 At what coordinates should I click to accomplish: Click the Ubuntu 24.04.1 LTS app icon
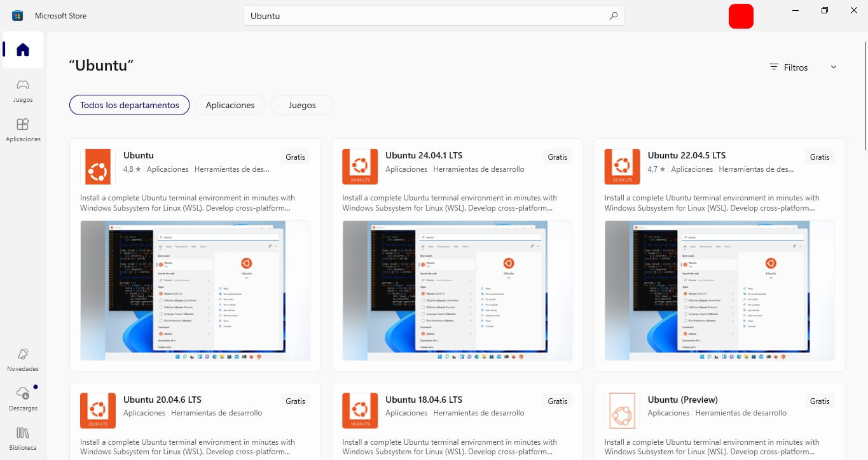(360, 167)
